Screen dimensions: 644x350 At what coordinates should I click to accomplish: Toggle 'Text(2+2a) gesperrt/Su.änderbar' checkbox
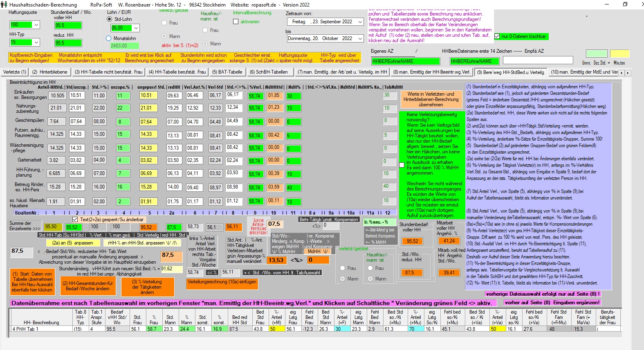point(75,220)
